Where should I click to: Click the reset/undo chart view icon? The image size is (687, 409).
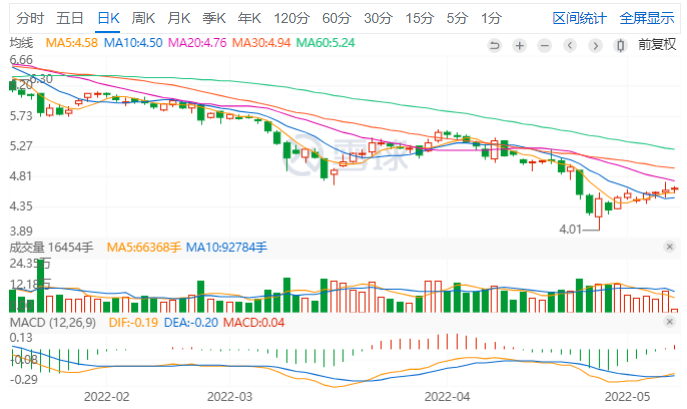(x=494, y=45)
